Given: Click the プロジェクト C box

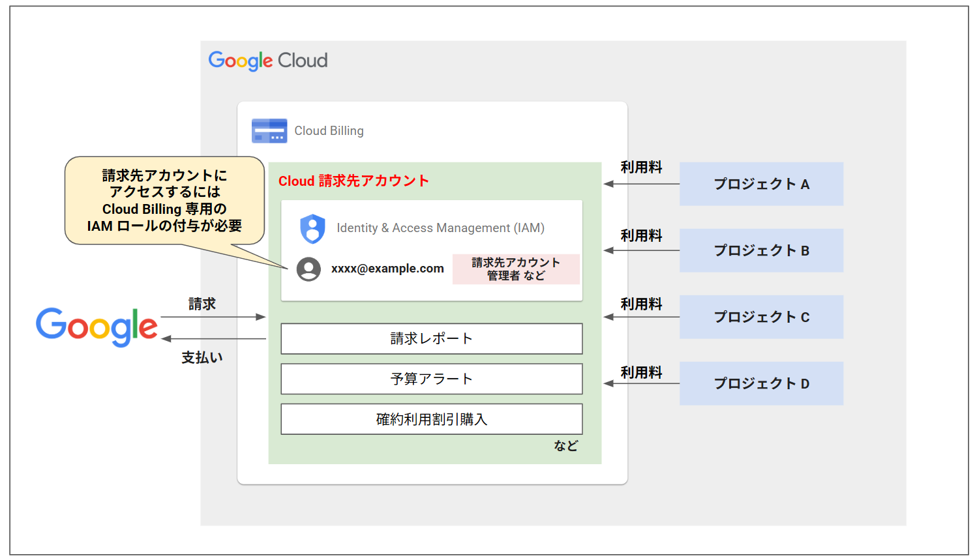Looking at the screenshot, I should pyautogui.click(x=761, y=317).
